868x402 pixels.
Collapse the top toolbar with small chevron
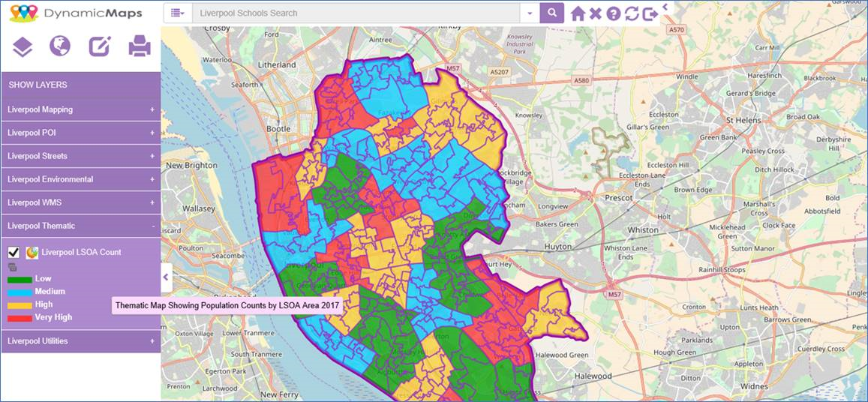[664, 7]
